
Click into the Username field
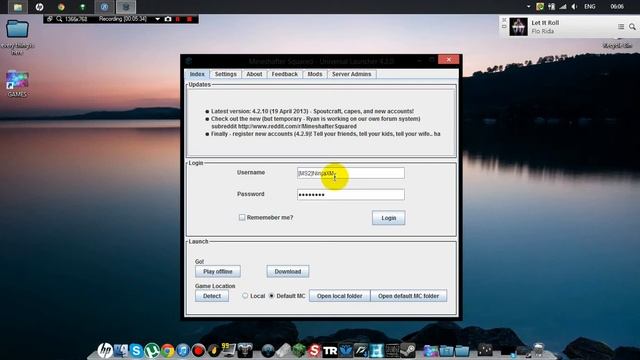click(351, 173)
